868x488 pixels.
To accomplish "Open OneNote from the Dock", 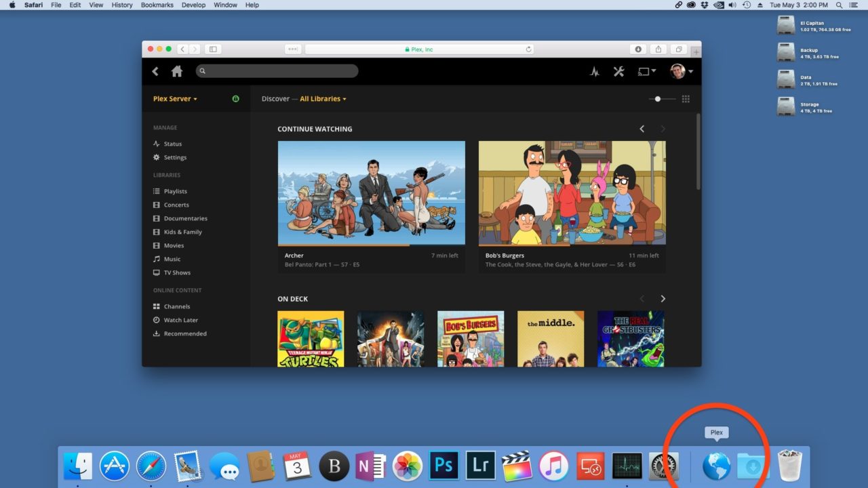I will pyautogui.click(x=371, y=466).
